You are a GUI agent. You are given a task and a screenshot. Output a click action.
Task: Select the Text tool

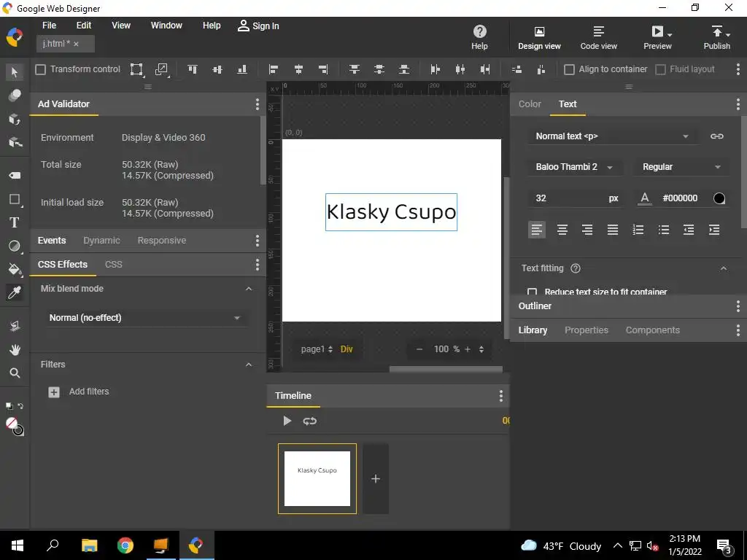point(15,222)
